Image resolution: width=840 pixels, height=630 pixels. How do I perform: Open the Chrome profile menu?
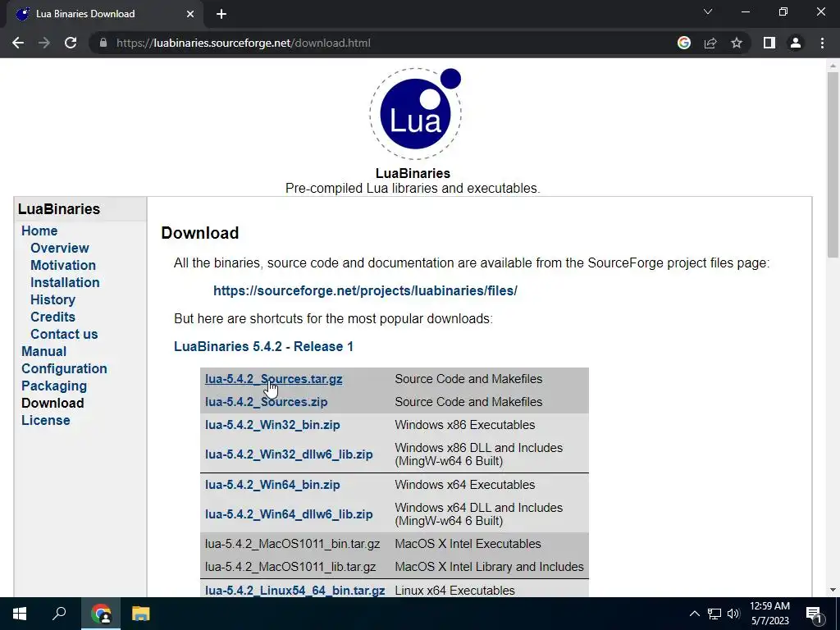pos(796,43)
